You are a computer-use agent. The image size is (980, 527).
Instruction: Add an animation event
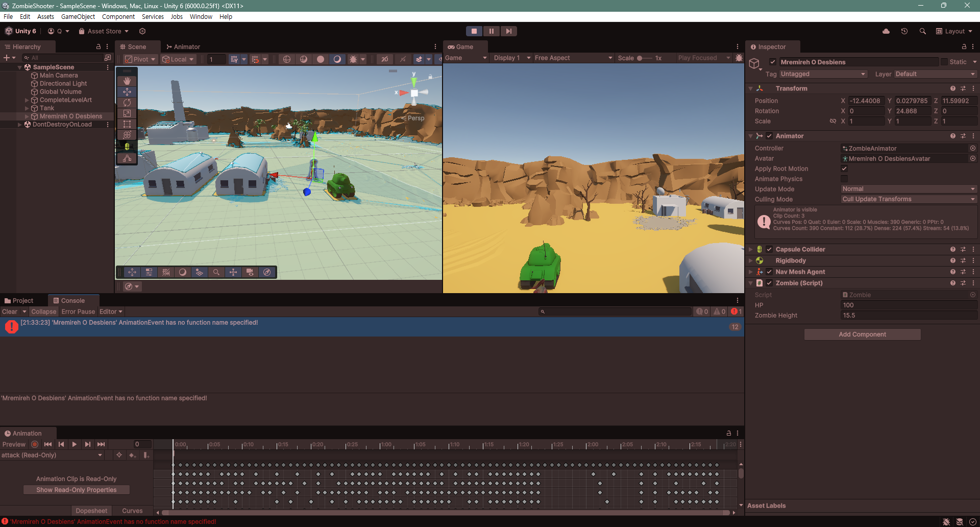tap(146, 455)
